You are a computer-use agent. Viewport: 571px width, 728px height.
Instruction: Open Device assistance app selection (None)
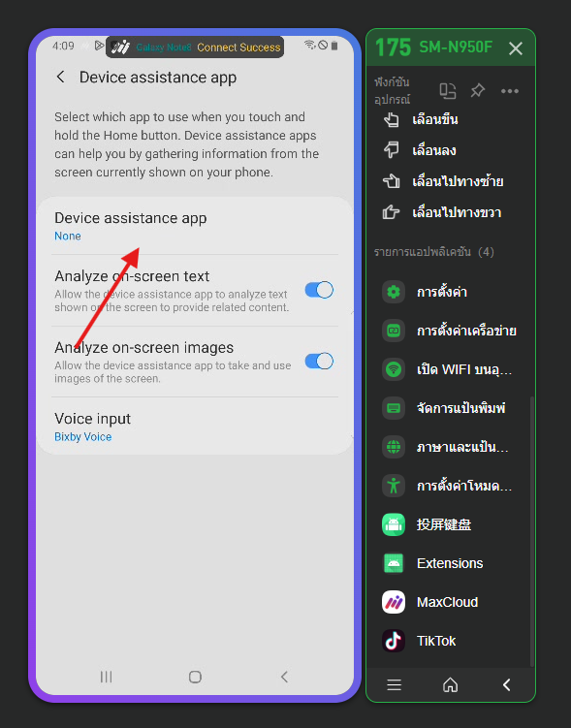[x=195, y=226]
